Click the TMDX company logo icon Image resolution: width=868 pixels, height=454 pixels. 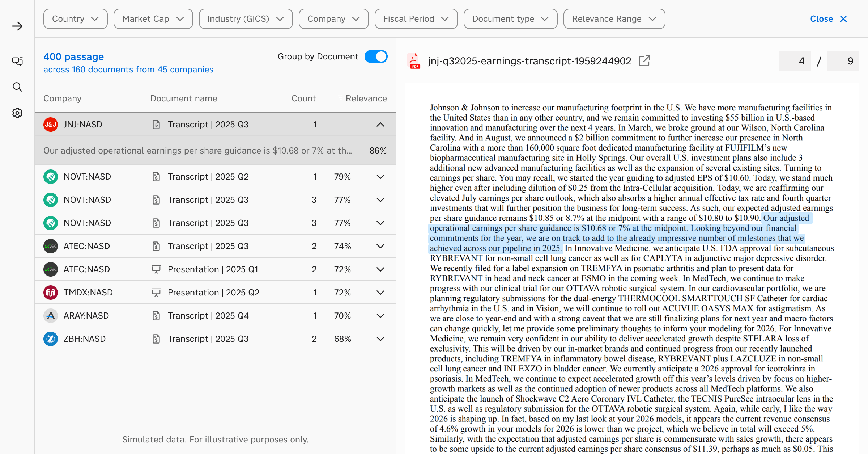[x=51, y=293]
